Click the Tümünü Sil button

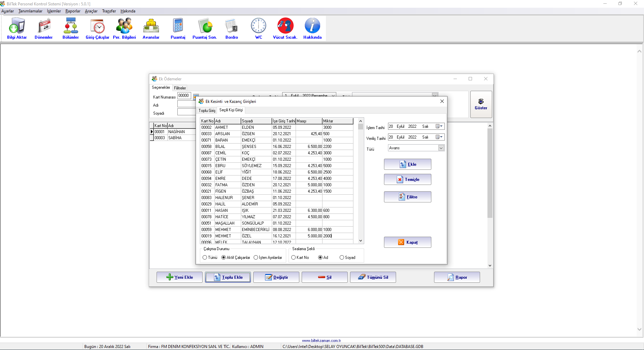click(373, 277)
